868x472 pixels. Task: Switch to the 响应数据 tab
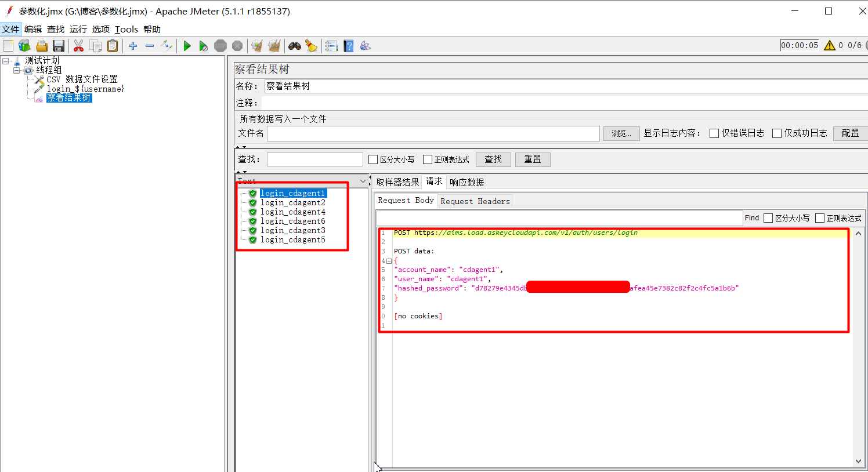(x=466, y=182)
